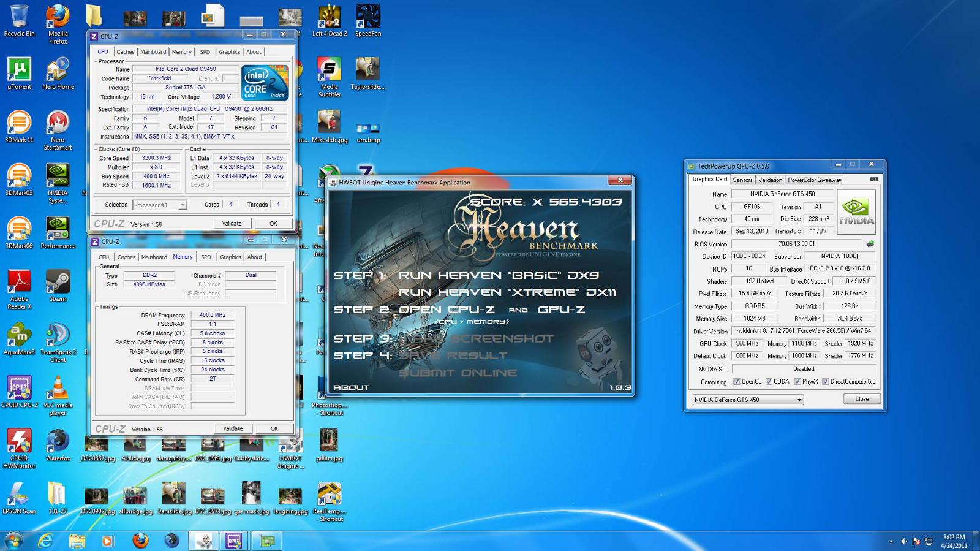Select the 3DMark03 desktop icon
The width and height of the screenshot is (980, 551).
point(19,180)
